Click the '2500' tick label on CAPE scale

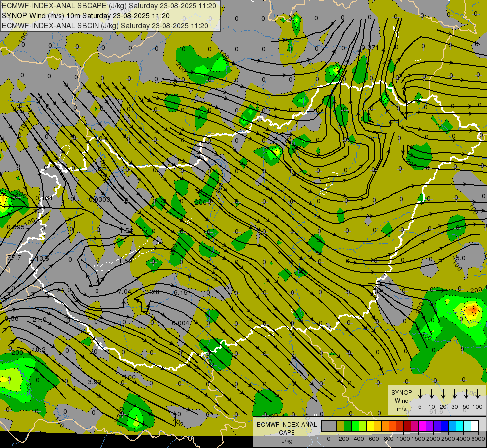[x=448, y=439]
